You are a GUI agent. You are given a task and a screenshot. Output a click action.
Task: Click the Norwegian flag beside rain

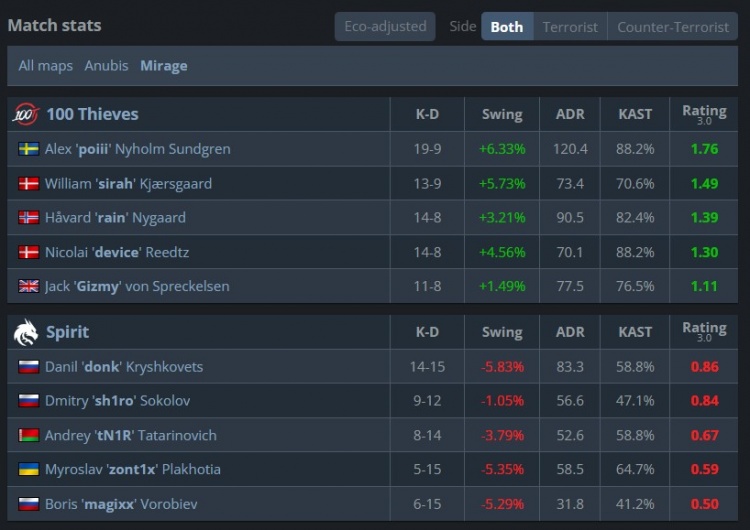[x=29, y=218]
